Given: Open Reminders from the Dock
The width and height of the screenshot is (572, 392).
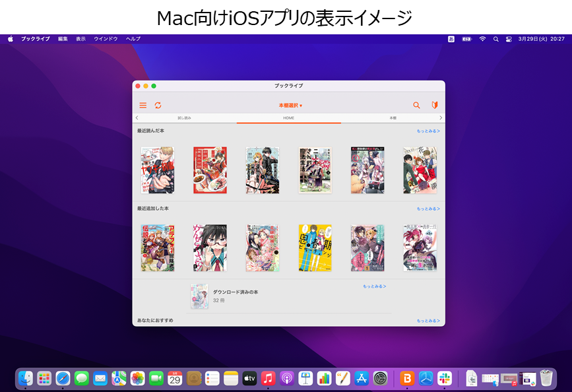Looking at the screenshot, I should tap(212, 379).
